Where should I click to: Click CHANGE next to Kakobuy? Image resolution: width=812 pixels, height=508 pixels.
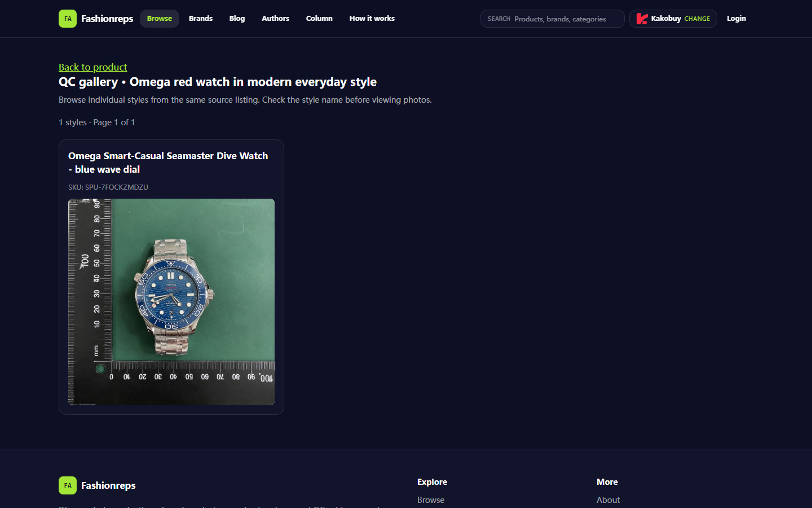[697, 19]
